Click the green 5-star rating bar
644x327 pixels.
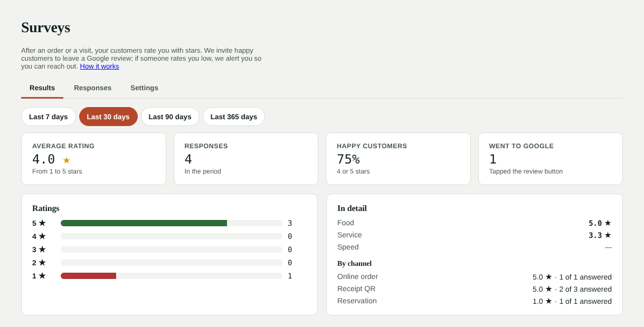coord(144,223)
